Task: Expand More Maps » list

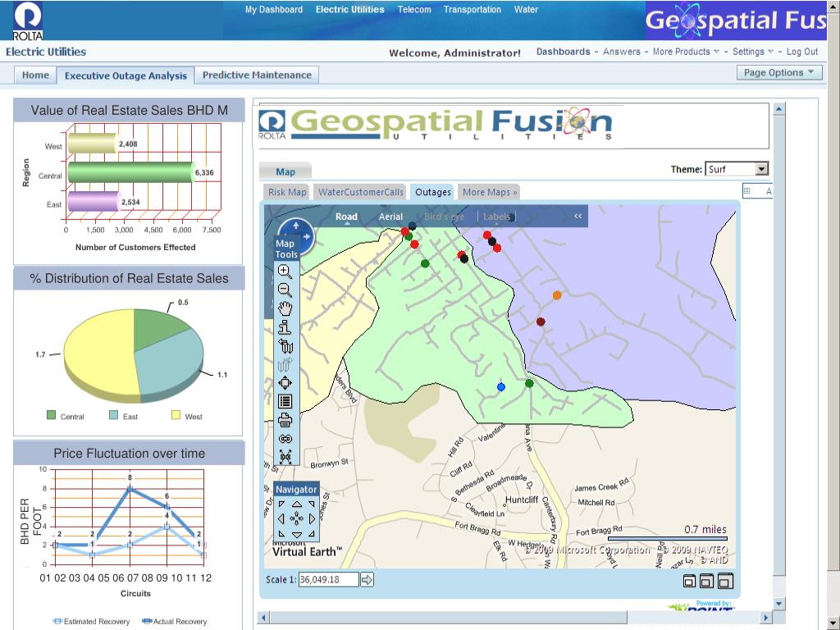Action: [490, 192]
